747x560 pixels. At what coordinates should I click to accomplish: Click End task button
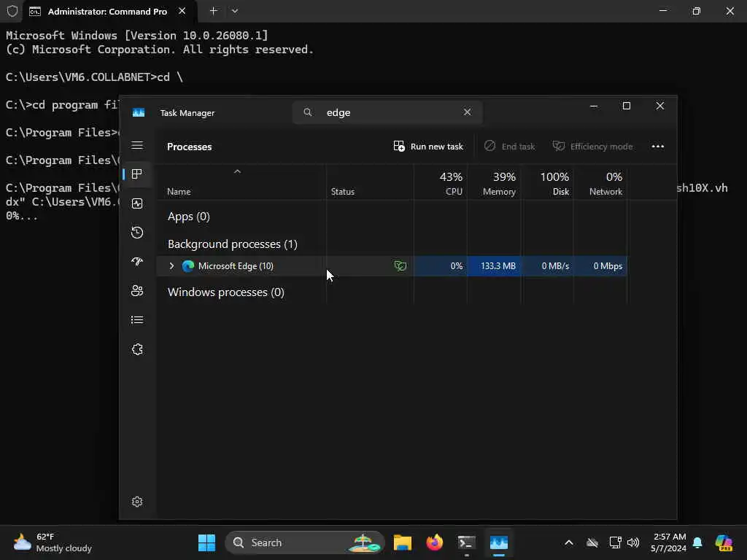pos(509,146)
